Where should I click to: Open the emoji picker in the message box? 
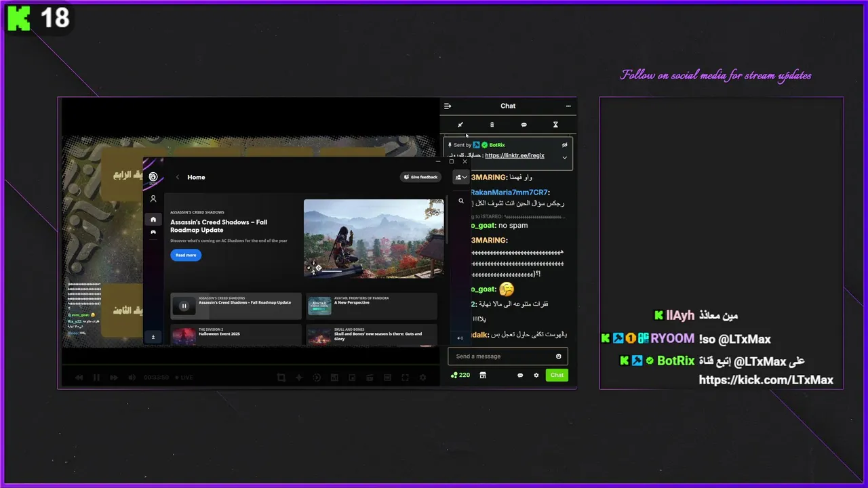pyautogui.click(x=559, y=357)
